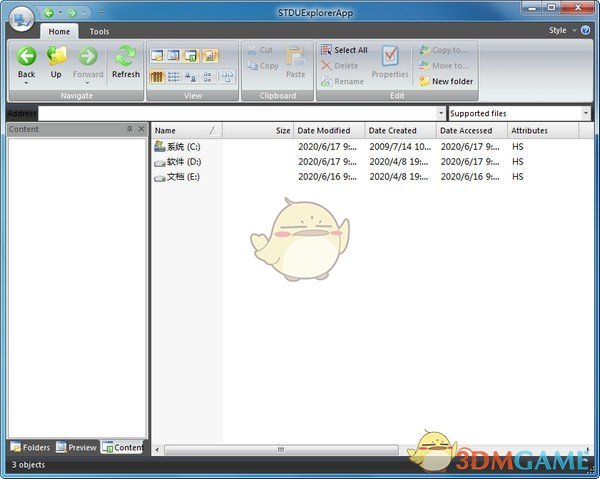Click the '3 objects' status bar text
The image size is (600, 479).
[28, 464]
